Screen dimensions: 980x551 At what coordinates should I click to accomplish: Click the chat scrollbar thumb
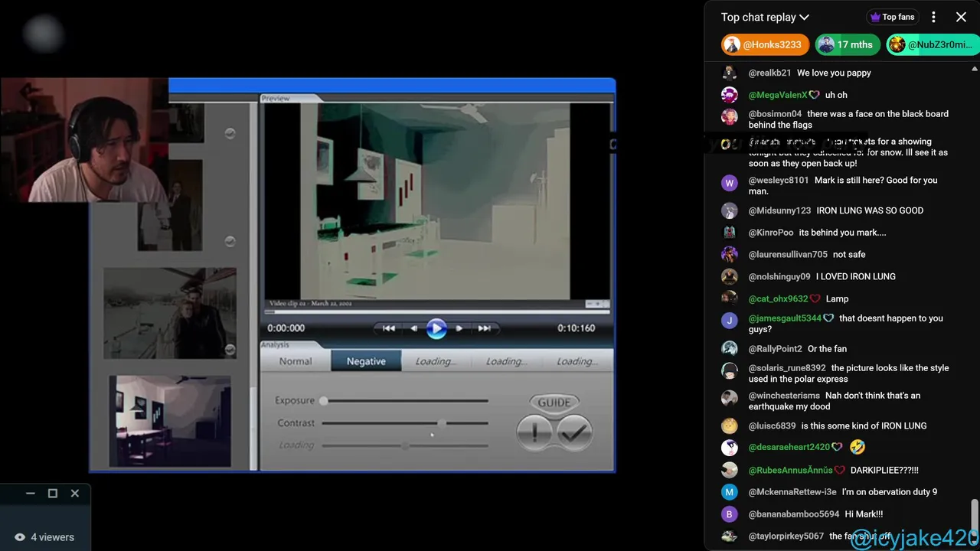click(975, 517)
